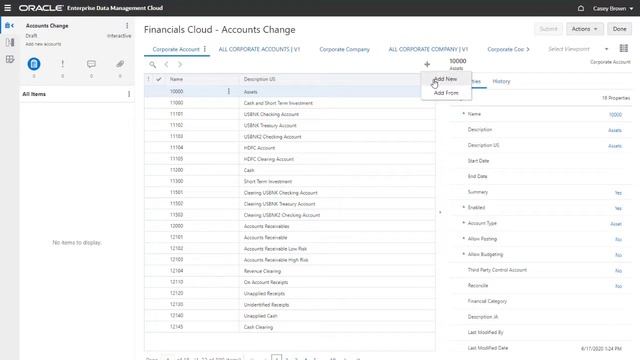
Task: Select the USBNK Checking Account row
Action: 290,114
